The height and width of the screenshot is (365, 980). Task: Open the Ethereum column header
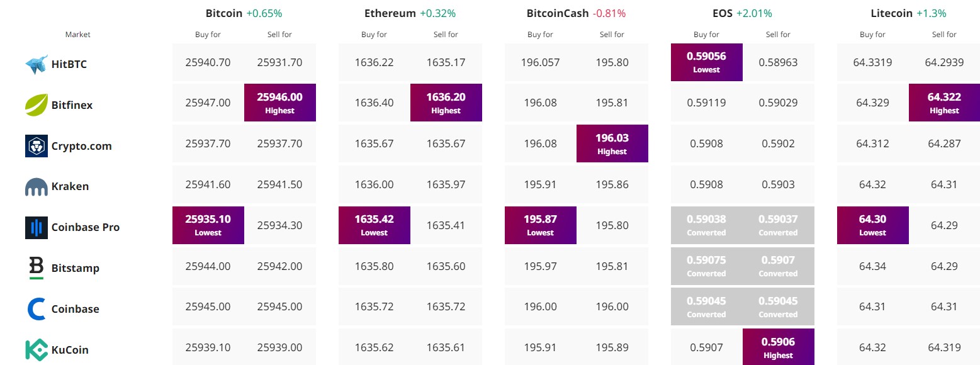[390, 13]
